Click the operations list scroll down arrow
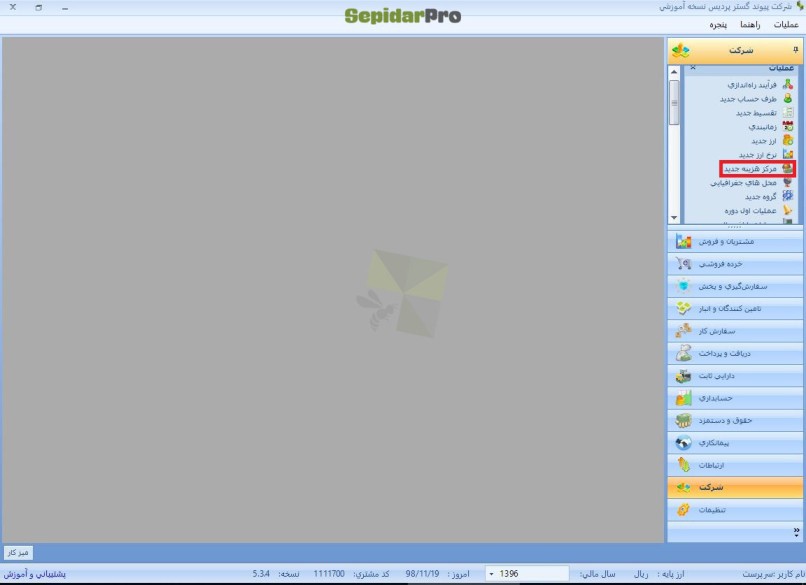Image resolution: width=806 pixels, height=585 pixels. coord(673,217)
